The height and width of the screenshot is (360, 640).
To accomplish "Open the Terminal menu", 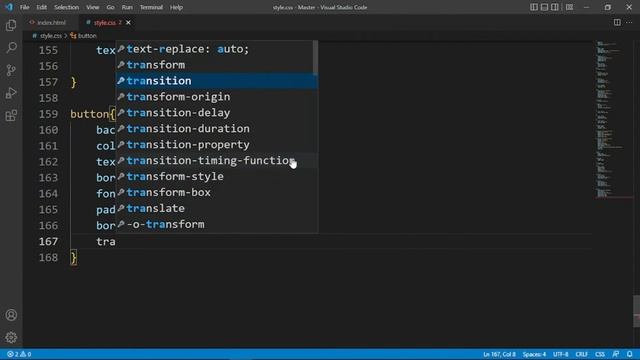I will click(151, 7).
